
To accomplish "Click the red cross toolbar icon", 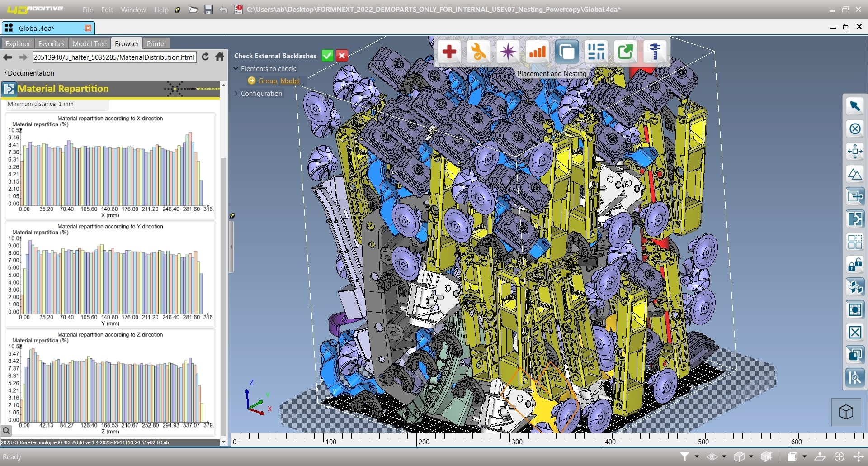I will click(x=449, y=52).
